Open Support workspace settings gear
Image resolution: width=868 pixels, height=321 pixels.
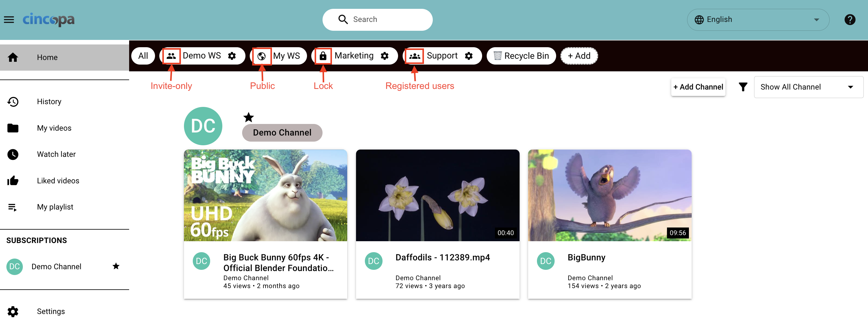(468, 56)
